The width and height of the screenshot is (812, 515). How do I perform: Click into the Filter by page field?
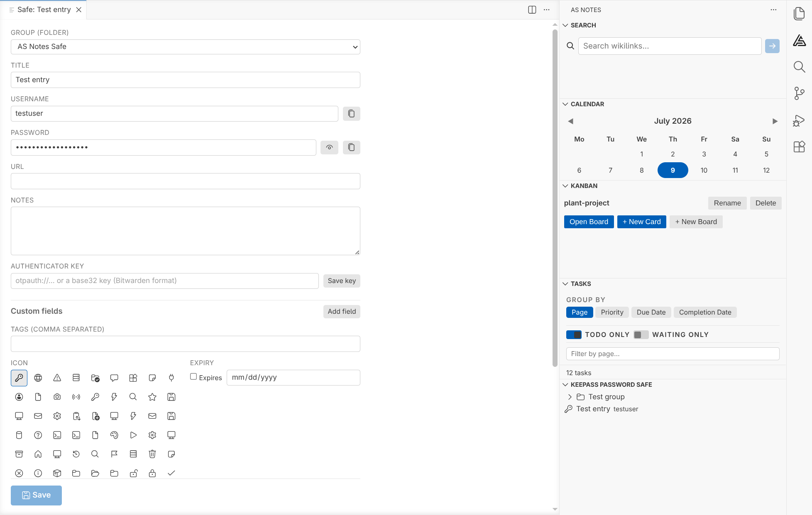click(x=673, y=354)
